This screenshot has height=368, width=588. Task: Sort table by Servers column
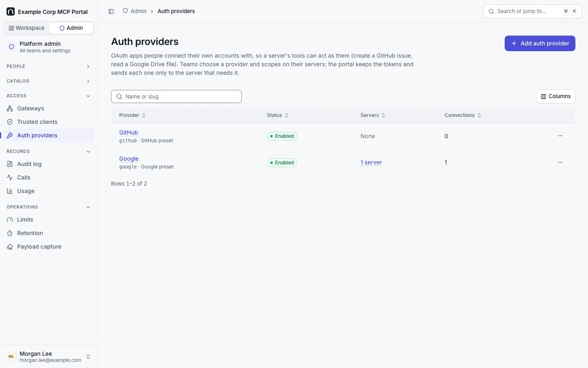tap(373, 115)
